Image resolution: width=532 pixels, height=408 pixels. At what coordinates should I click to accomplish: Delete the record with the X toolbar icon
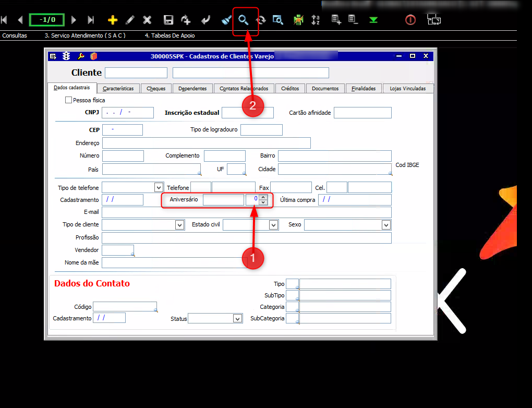(x=147, y=20)
